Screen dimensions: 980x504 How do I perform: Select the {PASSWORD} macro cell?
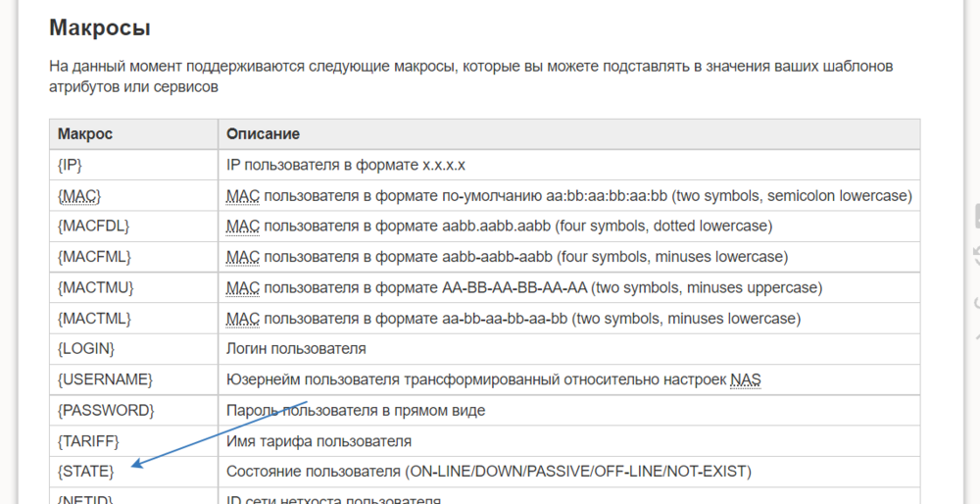(x=106, y=410)
